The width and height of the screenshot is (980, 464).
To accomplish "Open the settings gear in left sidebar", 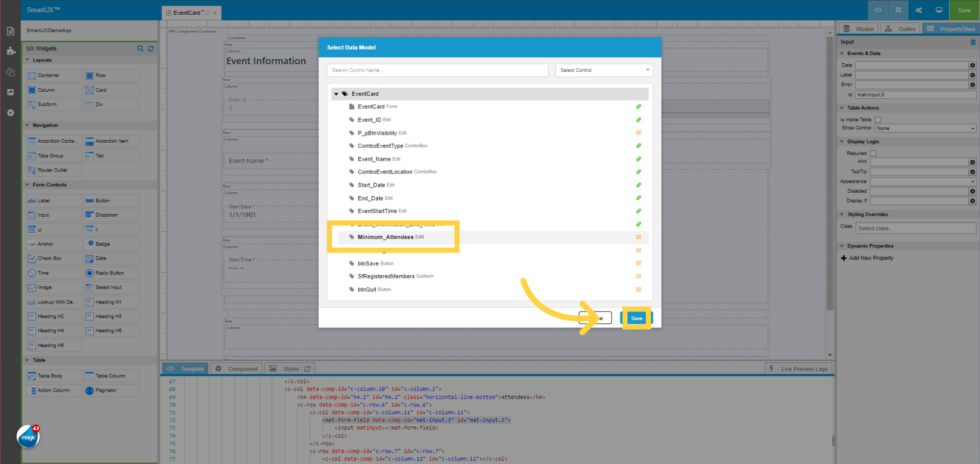I will point(10,113).
